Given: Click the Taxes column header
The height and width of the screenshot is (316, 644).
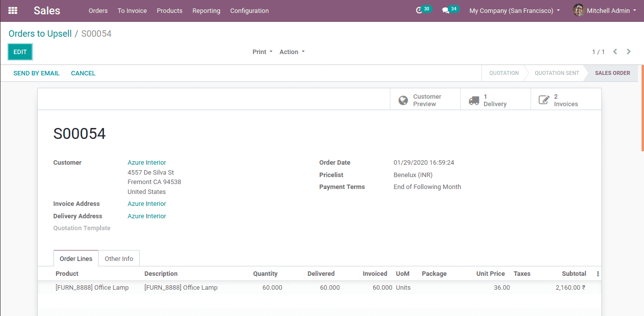Looking at the screenshot, I should pos(522,274).
